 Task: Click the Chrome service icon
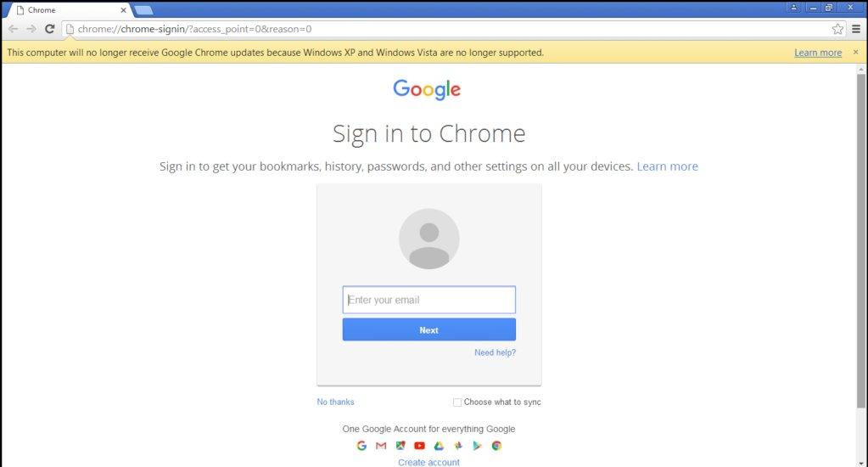point(496,446)
